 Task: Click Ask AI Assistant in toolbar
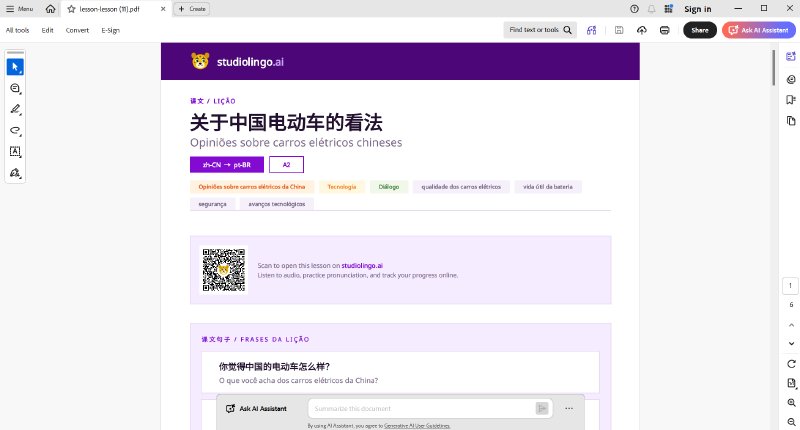coord(758,30)
